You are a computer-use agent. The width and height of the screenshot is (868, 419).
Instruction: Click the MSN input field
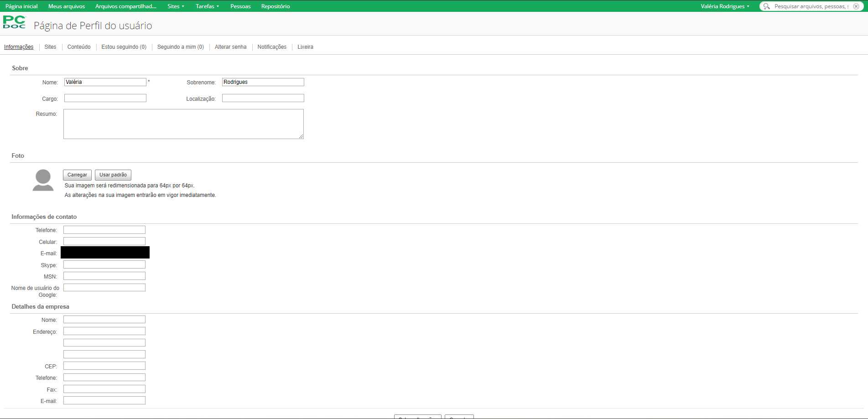click(104, 276)
